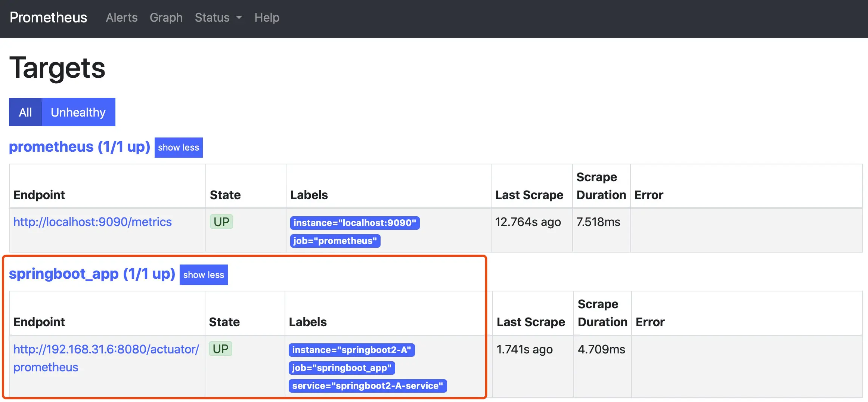The image size is (868, 402).
Task: Open the localhost:9090/metrics endpoint link
Action: click(92, 222)
